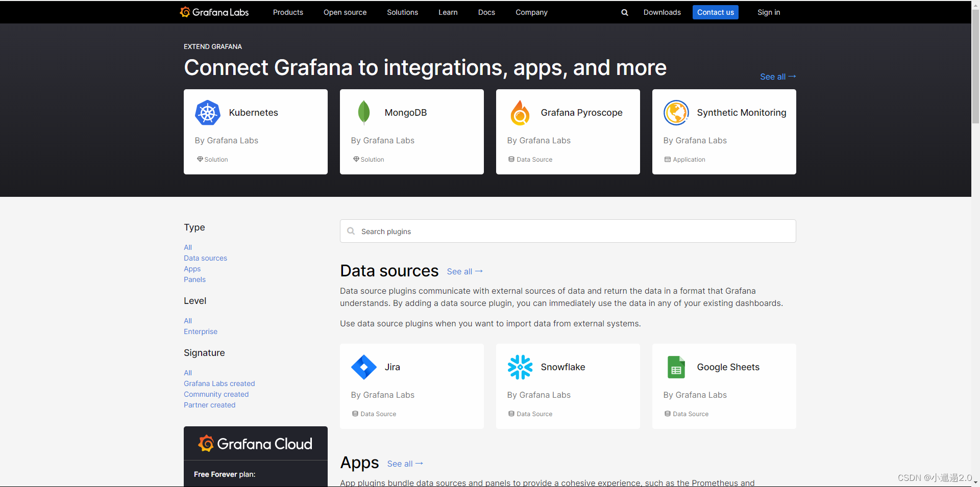Click See all link in the header banner
980x487 pixels.
[x=778, y=76]
